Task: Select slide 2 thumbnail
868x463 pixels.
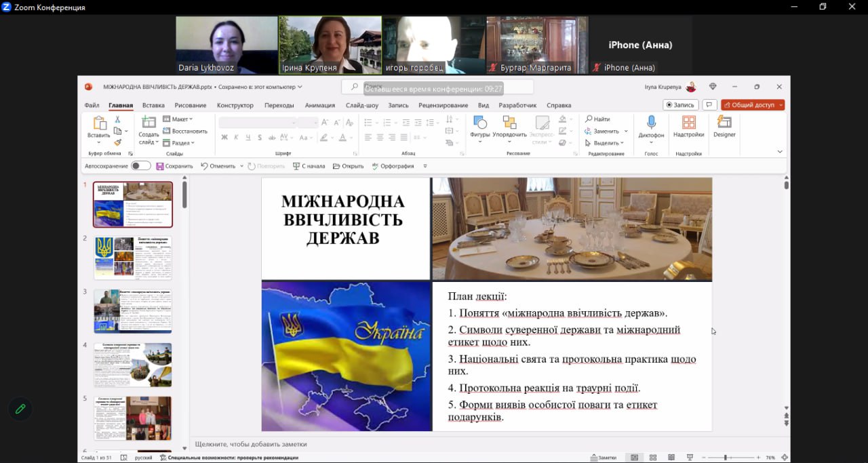Action: pos(133,258)
